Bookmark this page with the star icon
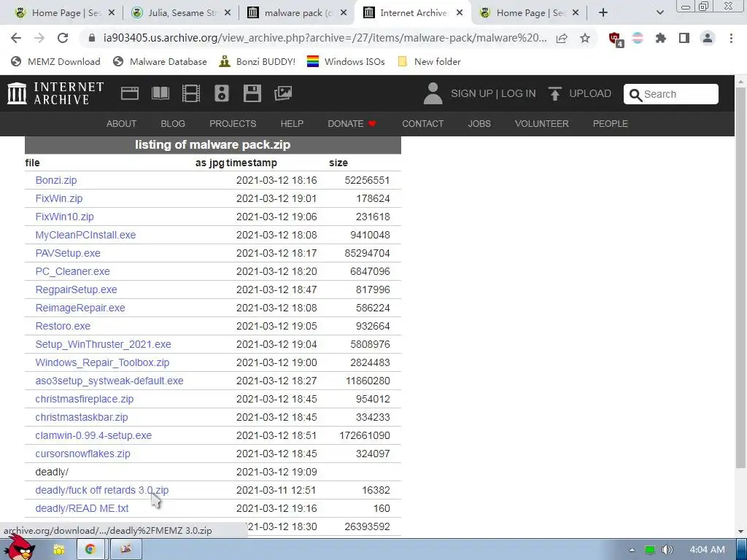 point(585,38)
